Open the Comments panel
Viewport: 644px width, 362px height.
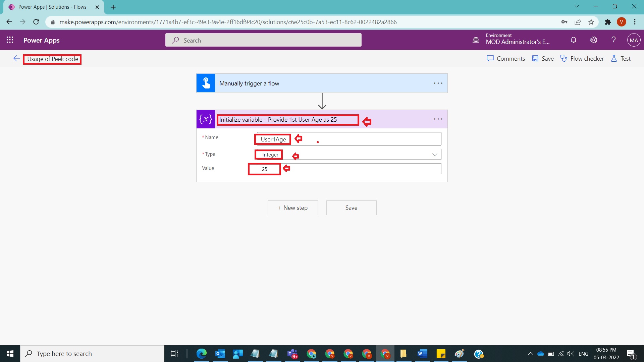506,58
